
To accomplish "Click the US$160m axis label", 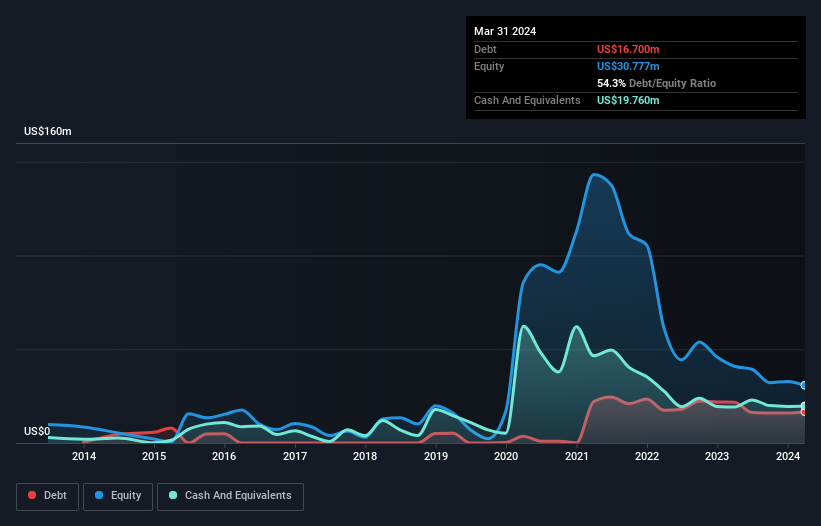I will [48, 131].
